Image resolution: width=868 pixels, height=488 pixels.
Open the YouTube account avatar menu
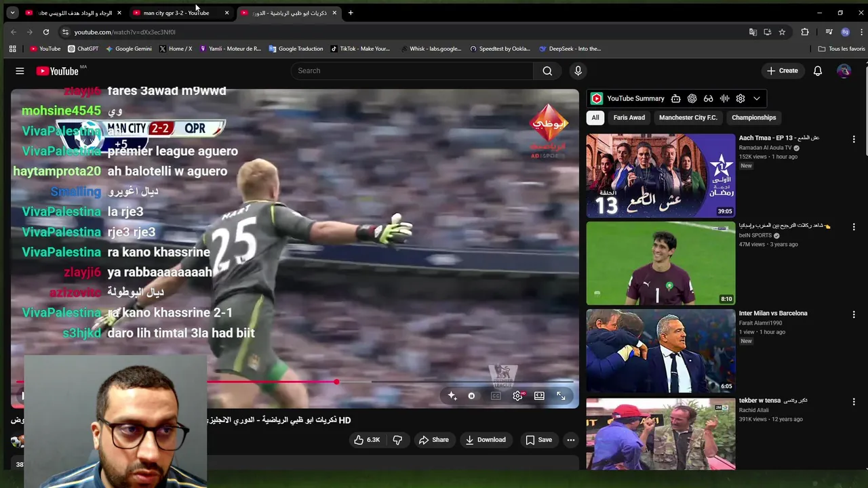pos(844,70)
